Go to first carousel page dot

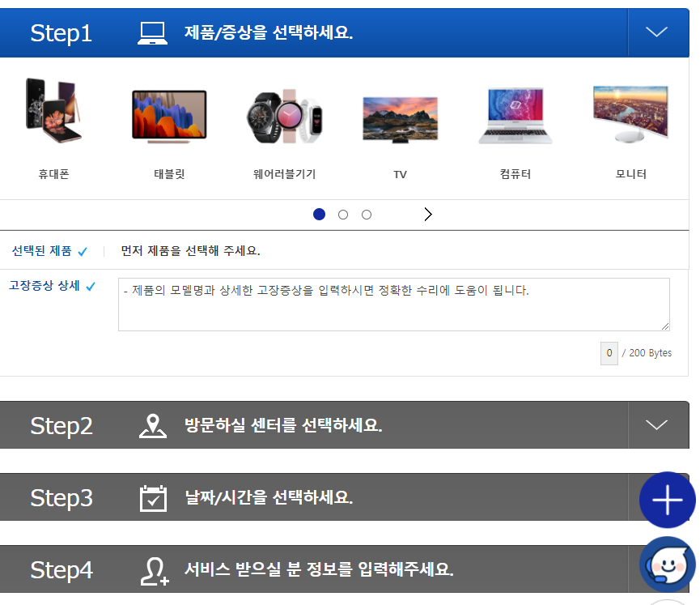pos(319,215)
